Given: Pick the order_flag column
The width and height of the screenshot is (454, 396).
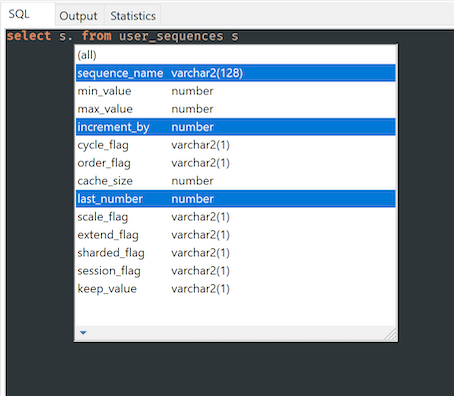Looking at the screenshot, I should (x=235, y=163).
